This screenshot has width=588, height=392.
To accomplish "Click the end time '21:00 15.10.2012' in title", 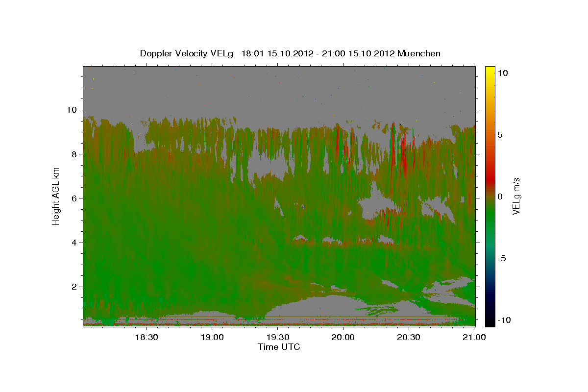I will pos(357,53).
